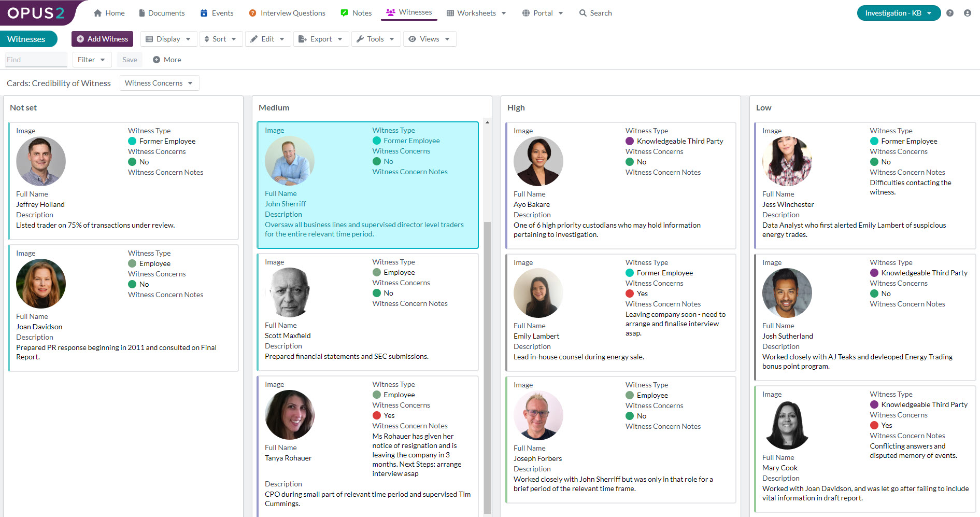Select Jeffrey Holland's profile photo
Screen dimensions: 980x517
point(41,161)
